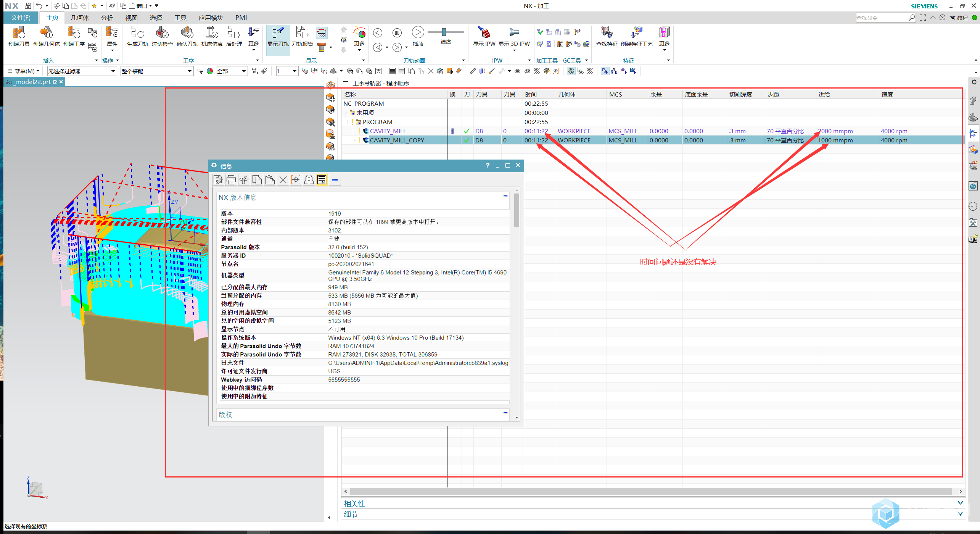The width and height of the screenshot is (980, 534).
Task: Click the help question mark near 教程
Action: pos(942,18)
